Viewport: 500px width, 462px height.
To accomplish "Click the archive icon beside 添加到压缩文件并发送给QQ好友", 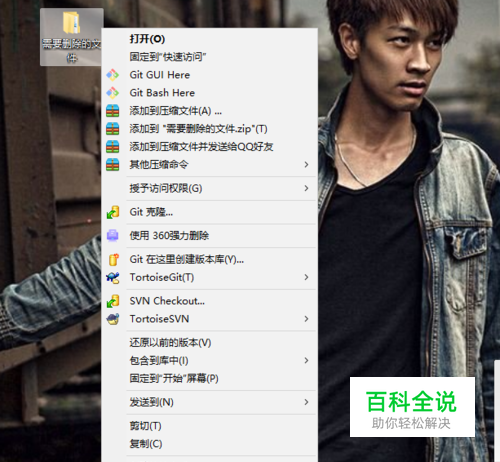I will (x=112, y=147).
